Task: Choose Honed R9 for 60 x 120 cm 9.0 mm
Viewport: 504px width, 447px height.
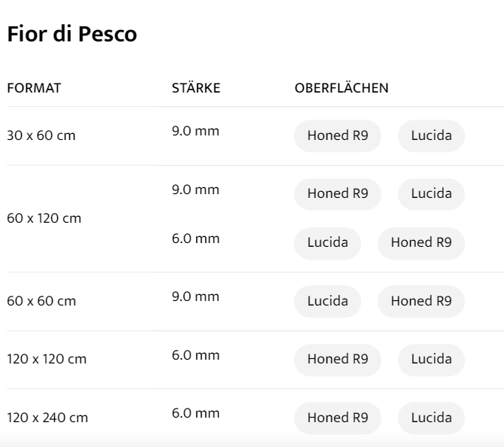Action: click(338, 193)
